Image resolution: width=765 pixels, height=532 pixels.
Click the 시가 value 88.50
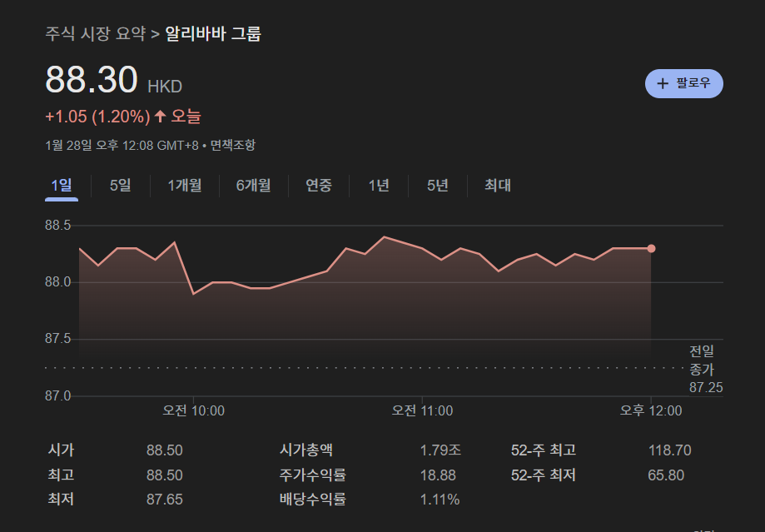pos(165,450)
